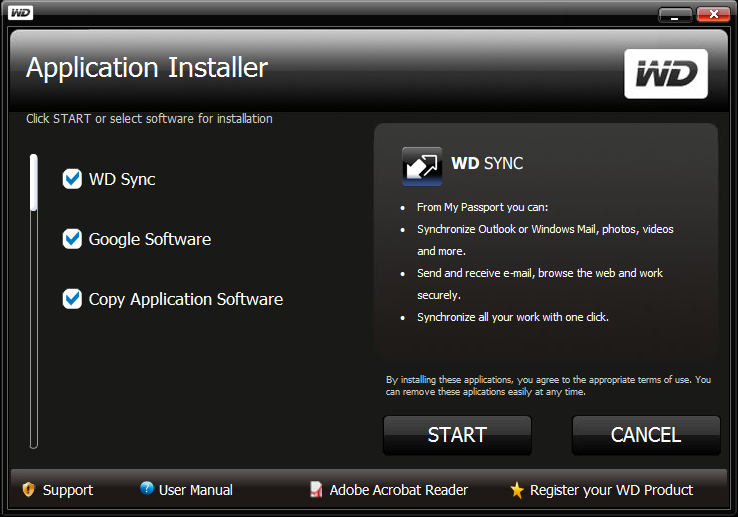Uncheck the Google Software checkbox
Viewport: 738px width, 517px height.
click(72, 239)
